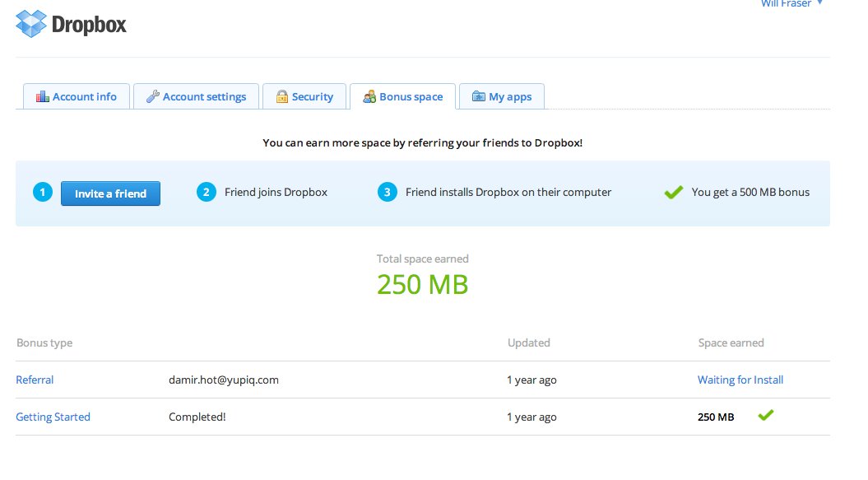Click the Invite a friend button
The height and width of the screenshot is (480, 868).
[x=111, y=193]
